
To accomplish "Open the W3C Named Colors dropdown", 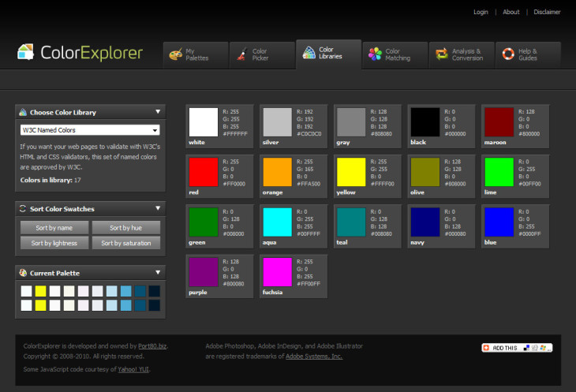I will point(90,130).
